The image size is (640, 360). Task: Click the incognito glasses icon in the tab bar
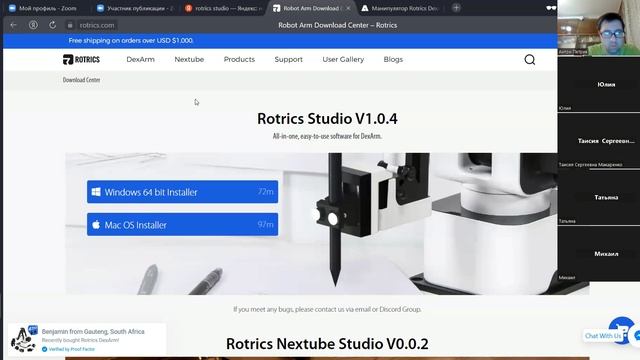[551, 8]
